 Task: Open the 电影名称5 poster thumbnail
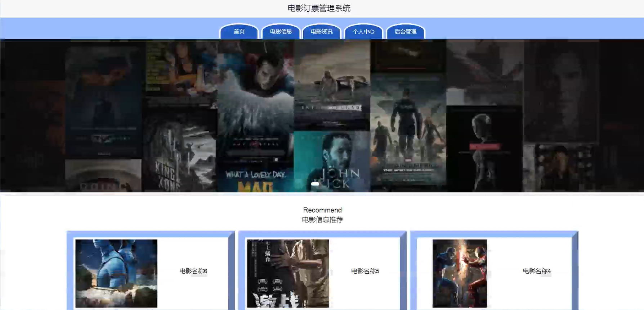[288, 273]
